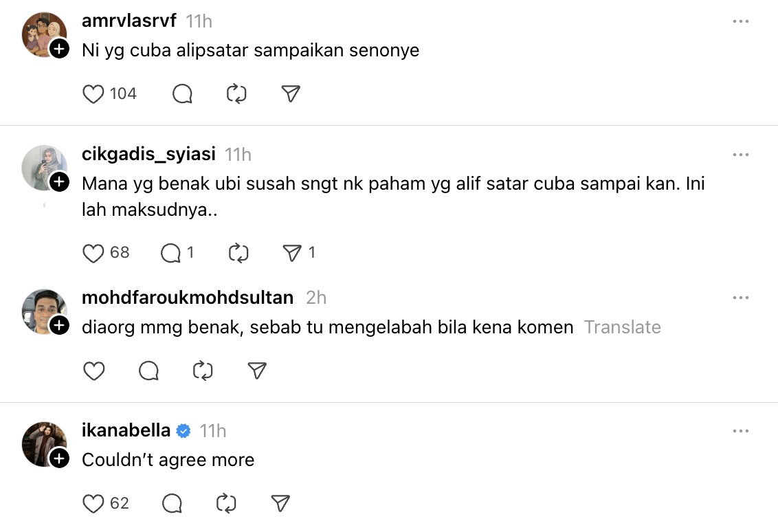
Task: Like the amrvlasrvf comment
Action: pos(93,93)
